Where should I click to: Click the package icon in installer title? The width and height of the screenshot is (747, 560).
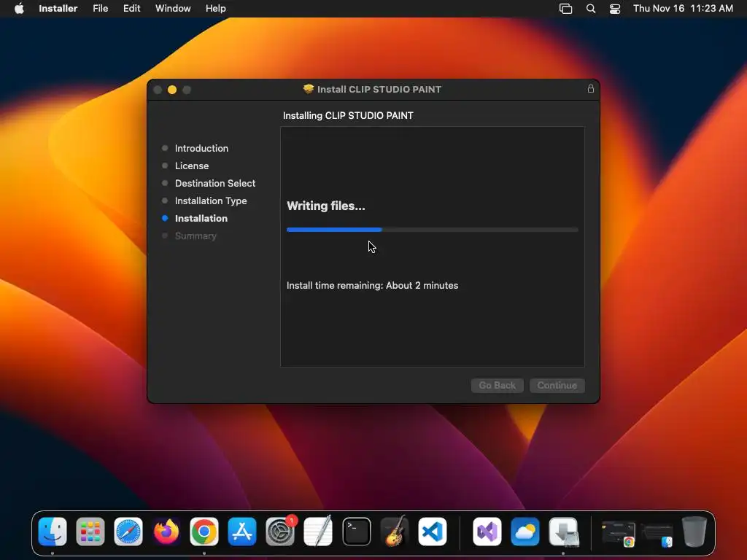[309, 88]
